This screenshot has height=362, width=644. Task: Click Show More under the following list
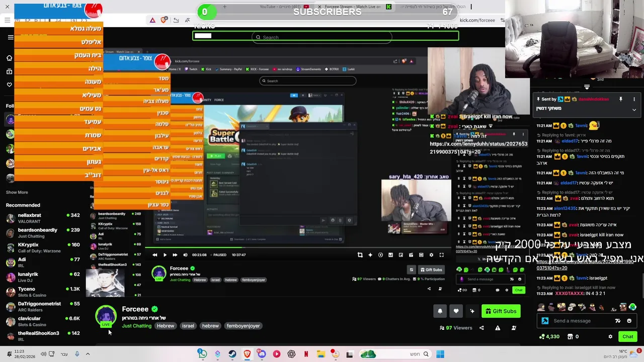tap(17, 192)
